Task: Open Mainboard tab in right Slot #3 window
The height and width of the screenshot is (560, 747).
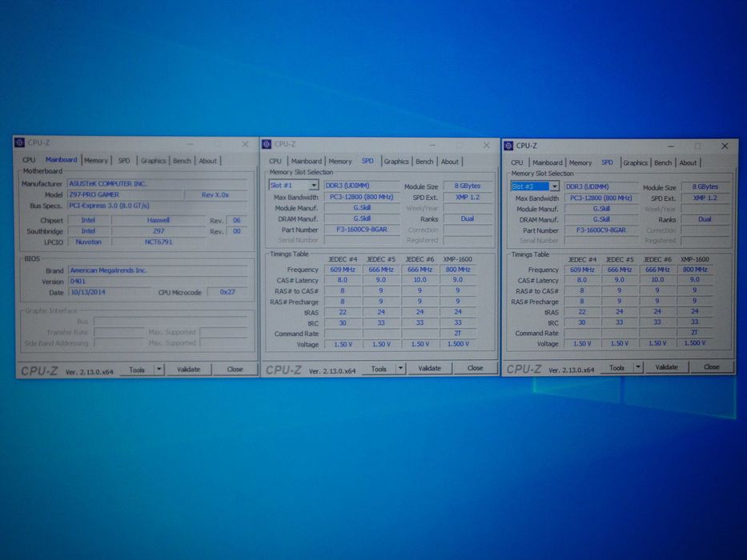Action: click(x=548, y=163)
